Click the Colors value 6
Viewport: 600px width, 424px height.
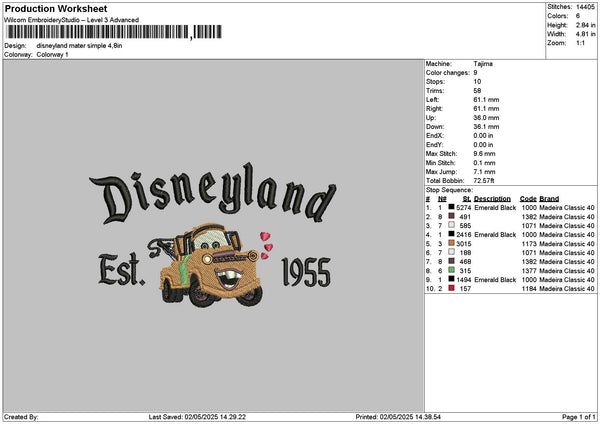[578, 16]
